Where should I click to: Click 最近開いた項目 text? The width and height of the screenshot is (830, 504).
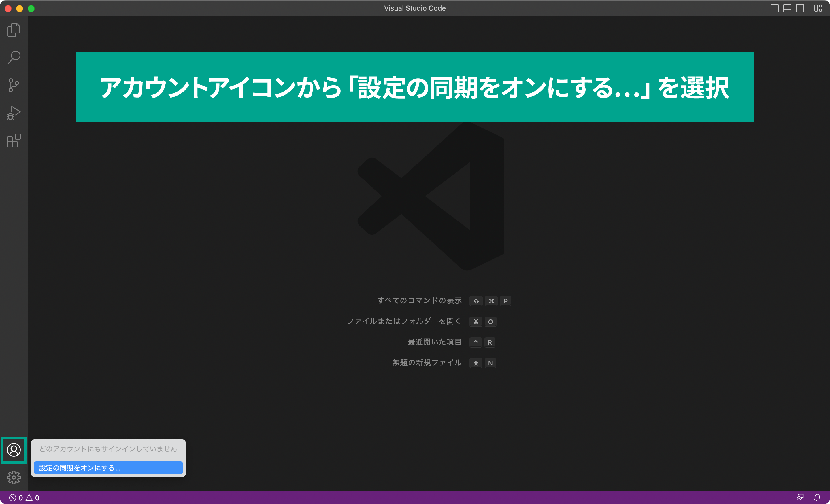(435, 342)
